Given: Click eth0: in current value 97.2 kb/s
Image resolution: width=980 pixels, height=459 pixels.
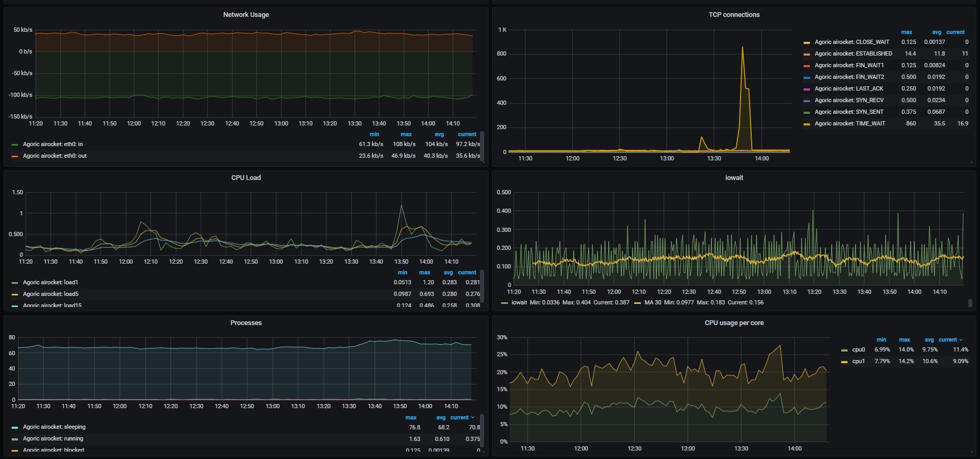Looking at the screenshot, I should 468,144.
